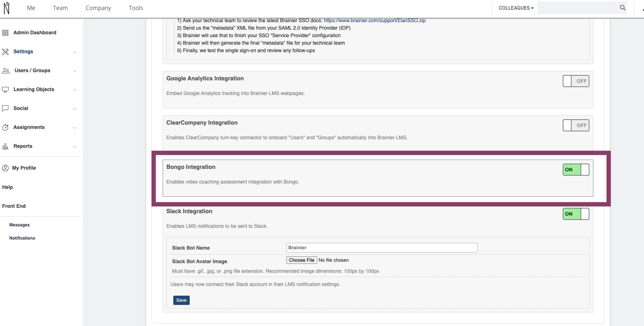The image size is (644, 326).
Task: Open the ElanSSO.zip docs link
Action: 375,20
